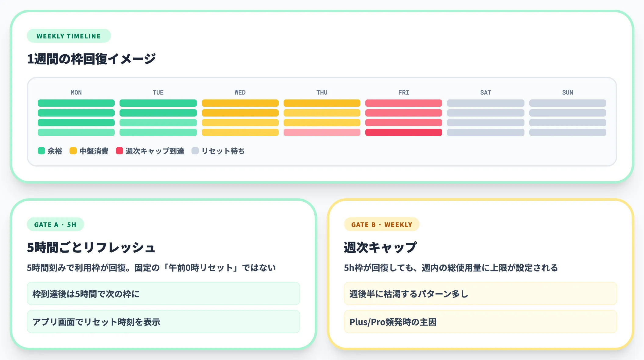
Task: Click the top gray bar under SAT
Action: (x=486, y=103)
